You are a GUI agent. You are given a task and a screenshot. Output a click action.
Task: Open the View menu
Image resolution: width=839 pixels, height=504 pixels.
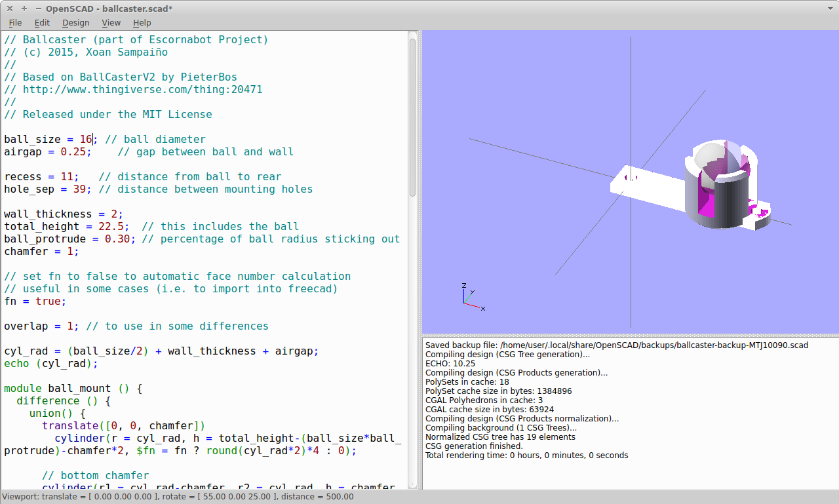[x=111, y=22]
